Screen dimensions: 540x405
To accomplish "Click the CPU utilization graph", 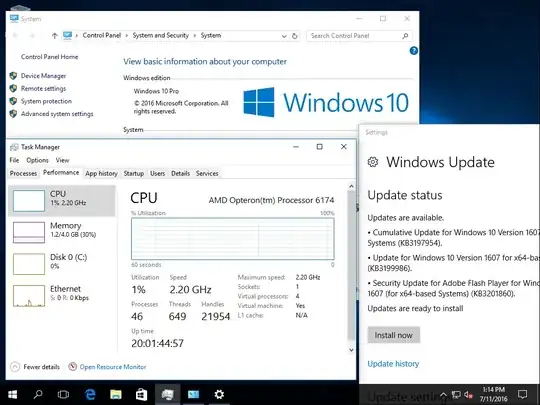I will (x=232, y=239).
